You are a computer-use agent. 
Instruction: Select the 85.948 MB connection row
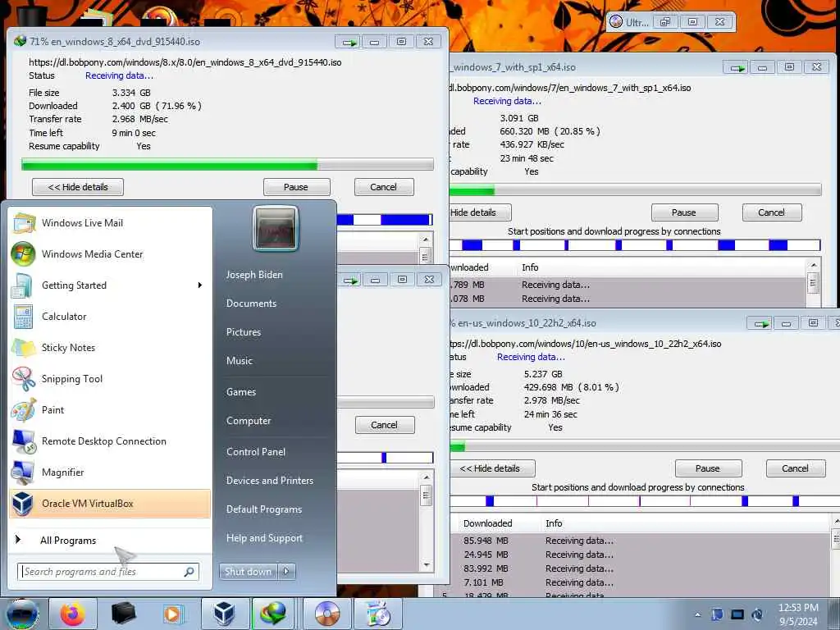click(640, 541)
